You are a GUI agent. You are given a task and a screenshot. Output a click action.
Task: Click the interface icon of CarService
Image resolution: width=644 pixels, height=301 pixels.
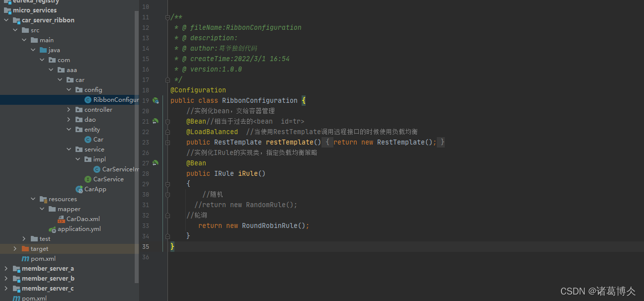coord(88,179)
